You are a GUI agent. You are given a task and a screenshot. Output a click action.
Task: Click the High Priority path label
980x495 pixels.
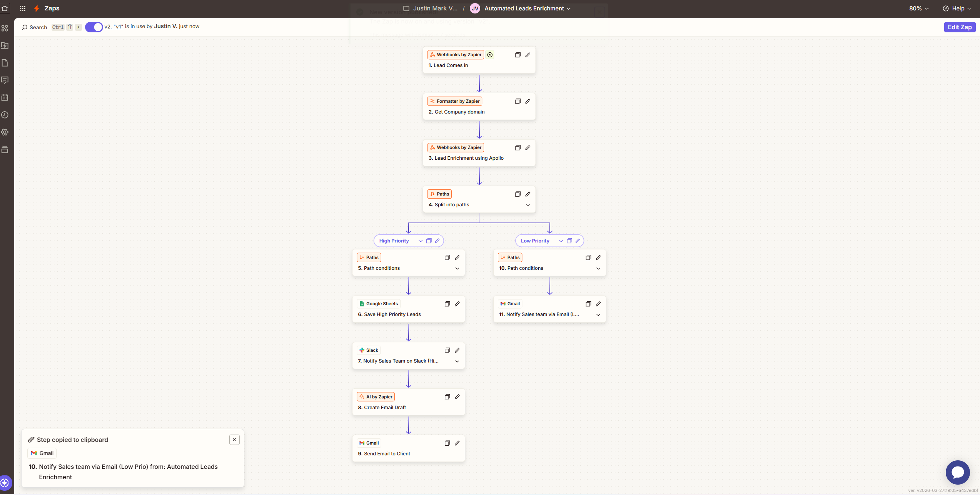tap(394, 241)
